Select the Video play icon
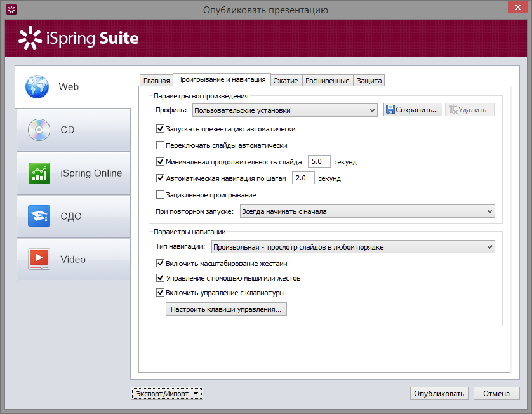 pyautogui.click(x=39, y=259)
